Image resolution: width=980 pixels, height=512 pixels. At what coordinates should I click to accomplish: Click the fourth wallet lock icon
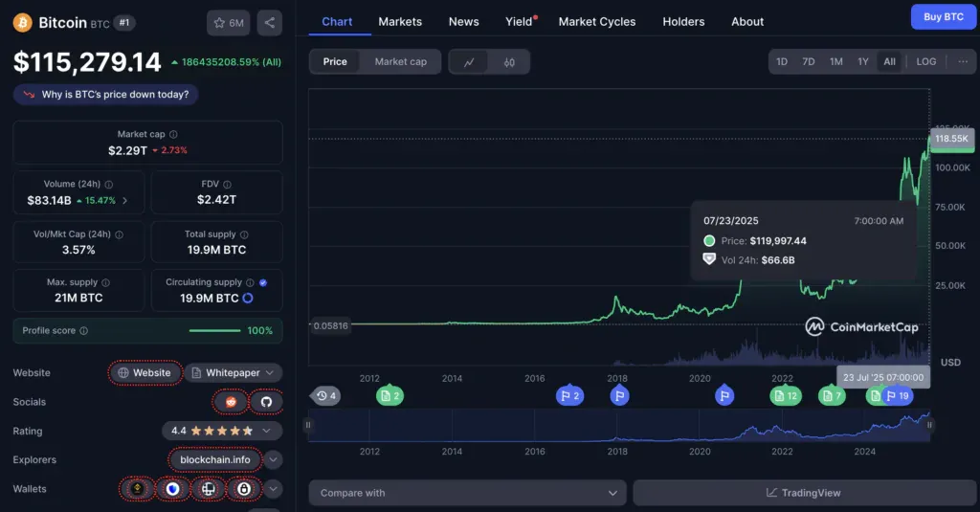point(244,489)
